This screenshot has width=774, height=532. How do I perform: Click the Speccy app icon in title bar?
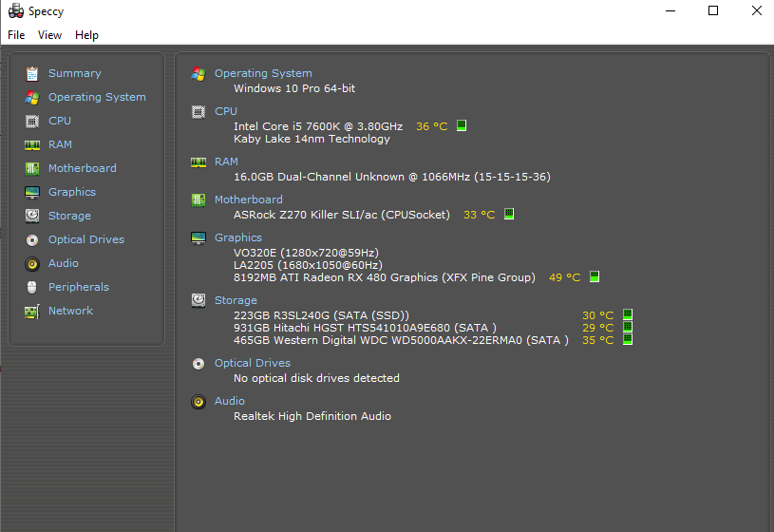click(16, 10)
